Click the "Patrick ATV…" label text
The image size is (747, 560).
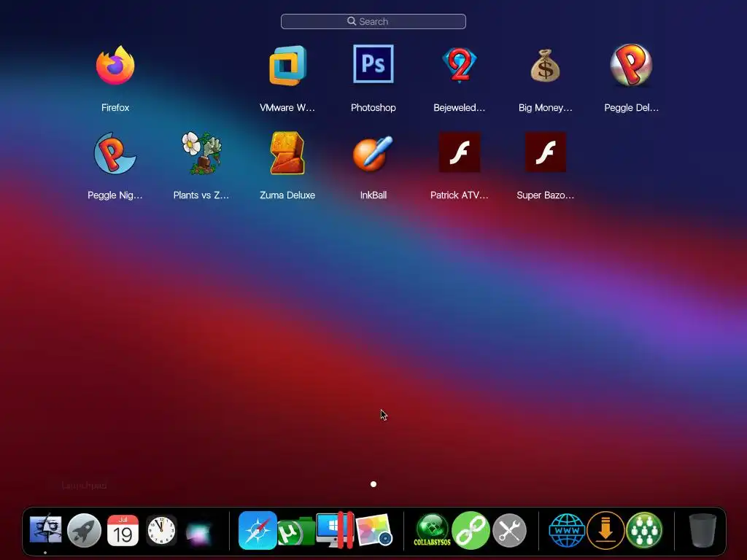460,195
